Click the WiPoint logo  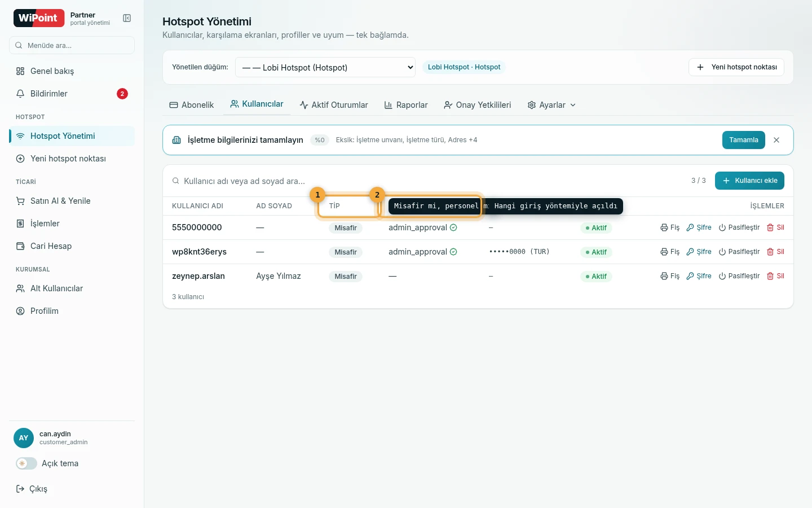38,18
